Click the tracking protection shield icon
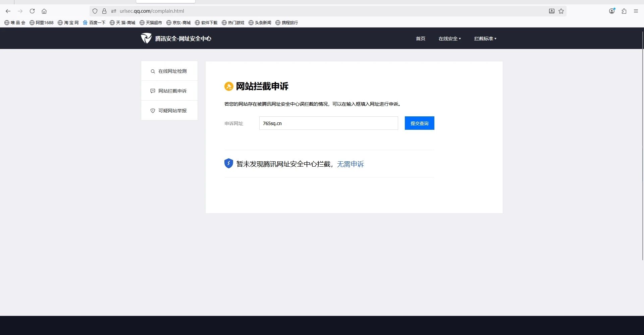 [x=95, y=11]
